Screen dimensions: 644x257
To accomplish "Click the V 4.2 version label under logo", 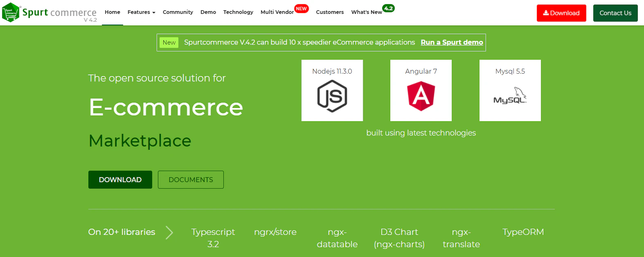I will tap(90, 20).
